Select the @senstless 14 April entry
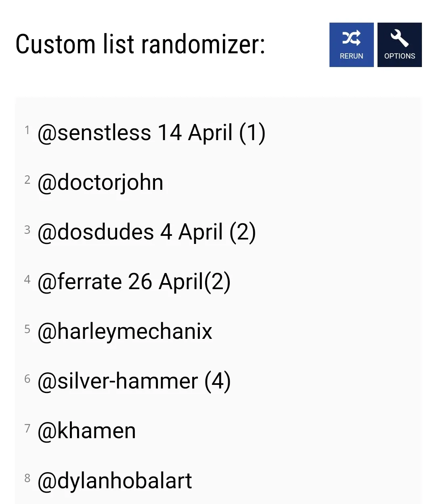 point(151,133)
